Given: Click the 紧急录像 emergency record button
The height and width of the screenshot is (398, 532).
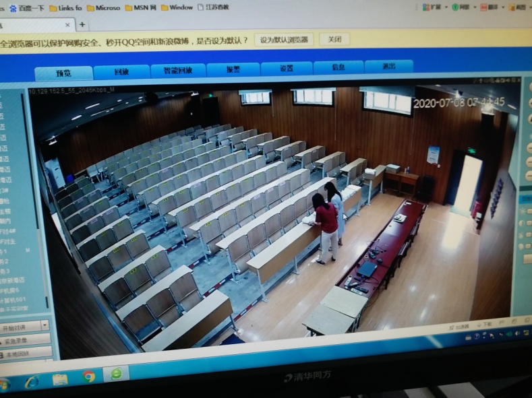Looking at the screenshot, I should [x=25, y=340].
